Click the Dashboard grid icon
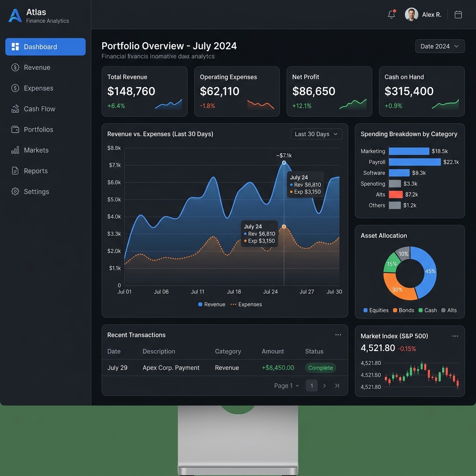This screenshot has width=476, height=476. pos(15,46)
